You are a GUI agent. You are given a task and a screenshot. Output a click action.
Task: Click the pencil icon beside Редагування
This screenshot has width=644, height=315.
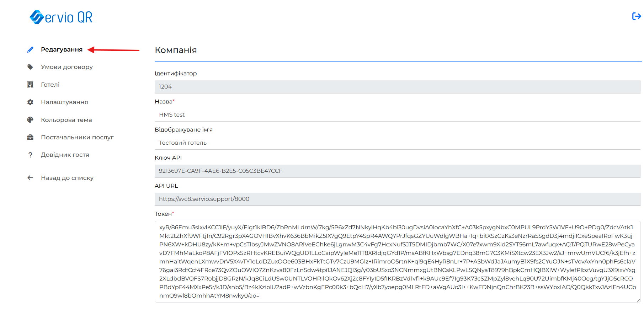pyautogui.click(x=30, y=50)
